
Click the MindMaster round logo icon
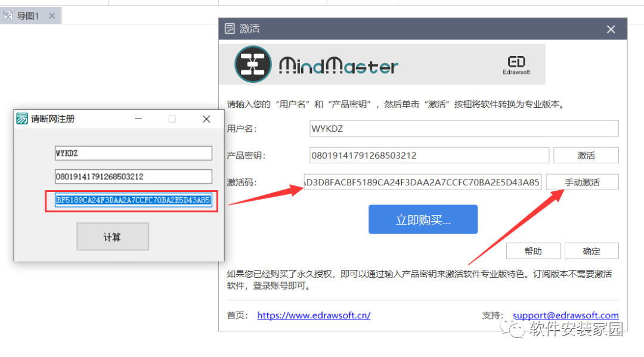pyautogui.click(x=253, y=64)
